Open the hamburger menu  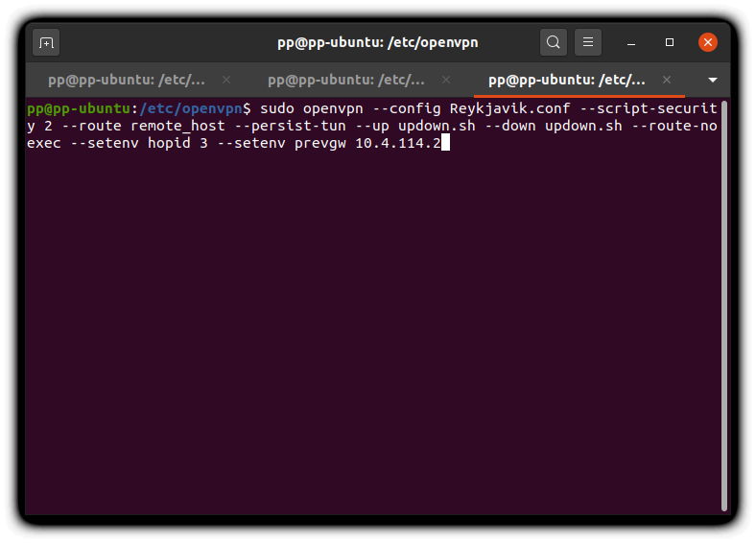click(588, 42)
